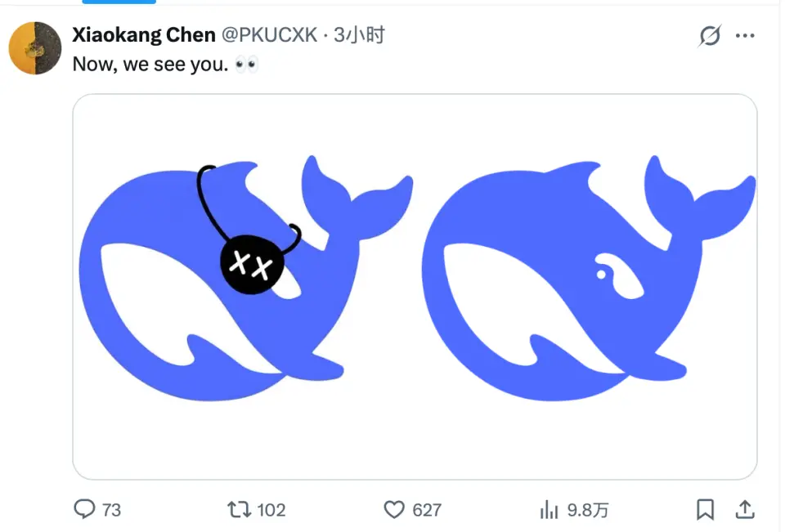Click the reply speech bubble icon
The width and height of the screenshot is (785, 532).
click(x=84, y=510)
